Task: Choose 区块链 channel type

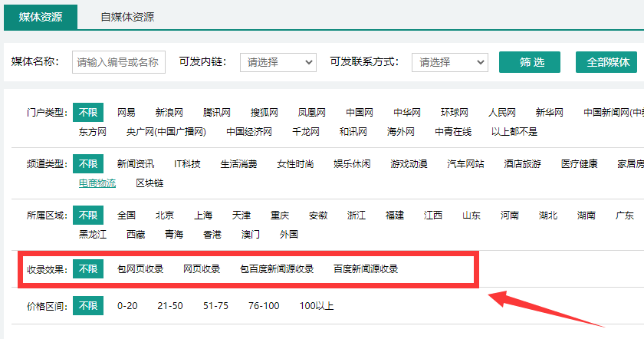Action: pos(149,183)
